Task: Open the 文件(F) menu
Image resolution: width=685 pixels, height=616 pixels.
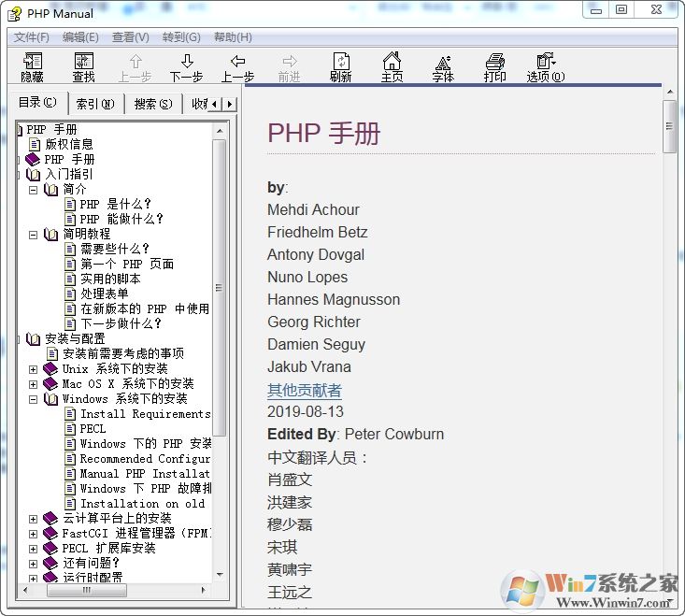Action: click(x=32, y=37)
